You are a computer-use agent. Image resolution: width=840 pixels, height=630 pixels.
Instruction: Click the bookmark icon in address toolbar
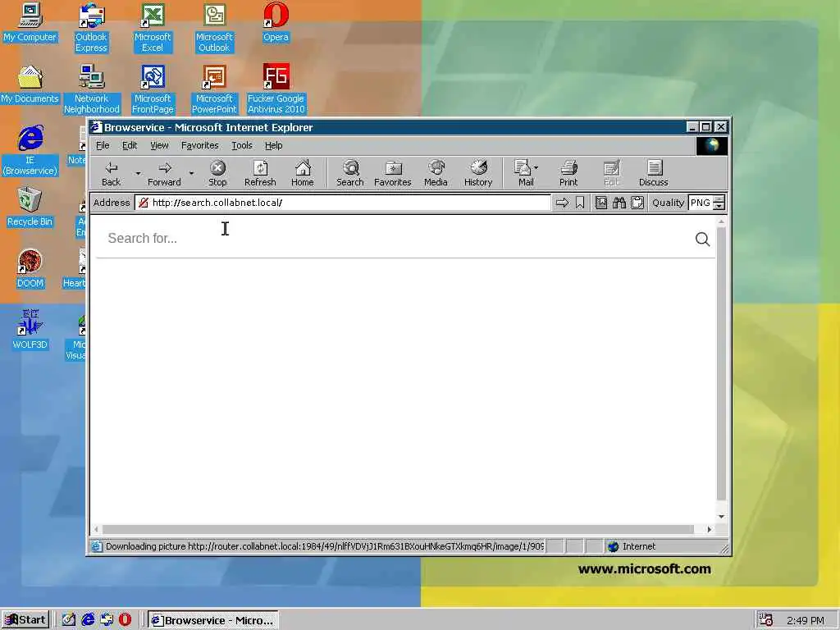[x=580, y=203]
